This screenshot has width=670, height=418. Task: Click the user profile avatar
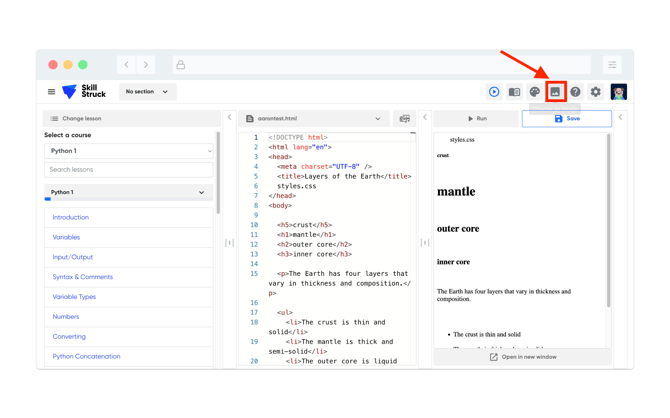pos(618,92)
